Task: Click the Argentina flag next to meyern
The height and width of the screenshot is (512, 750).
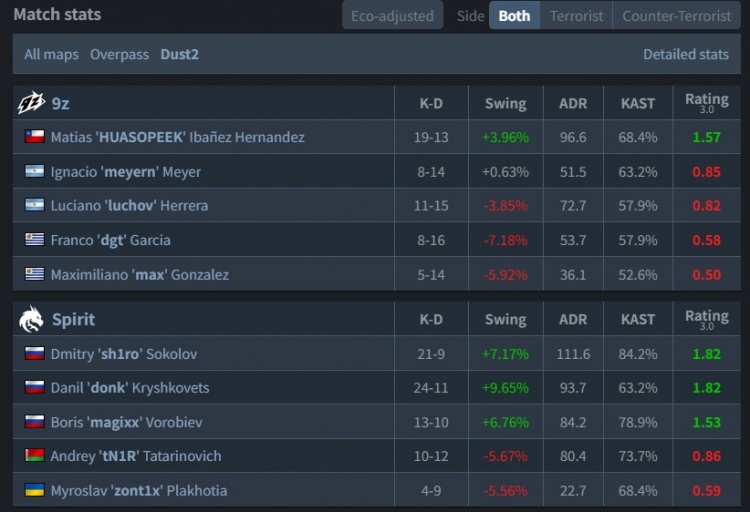Action: pyautogui.click(x=35, y=171)
